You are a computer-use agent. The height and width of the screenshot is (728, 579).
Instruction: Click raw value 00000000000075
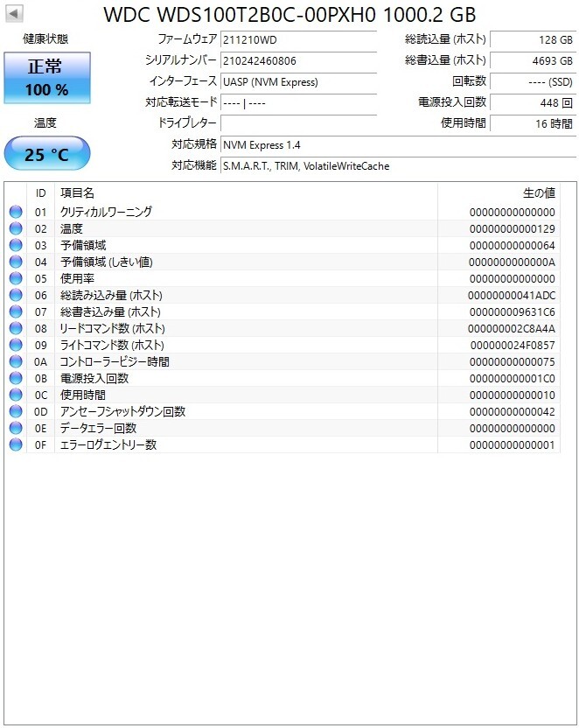pos(512,362)
